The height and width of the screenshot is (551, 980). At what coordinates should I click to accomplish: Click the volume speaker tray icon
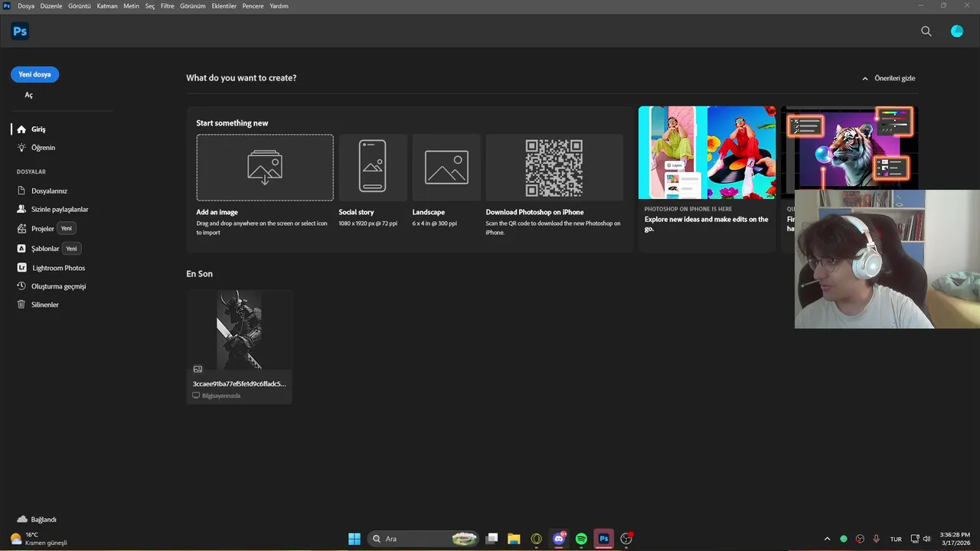pos(927,539)
